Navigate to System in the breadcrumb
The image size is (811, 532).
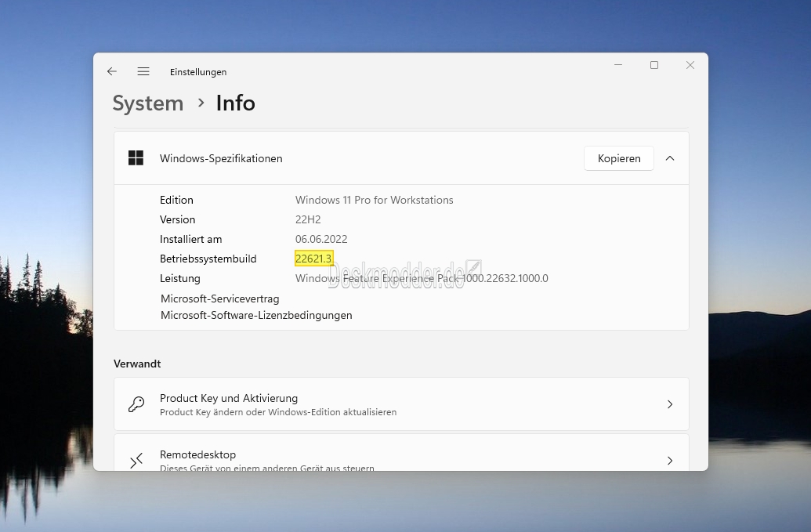(148, 103)
